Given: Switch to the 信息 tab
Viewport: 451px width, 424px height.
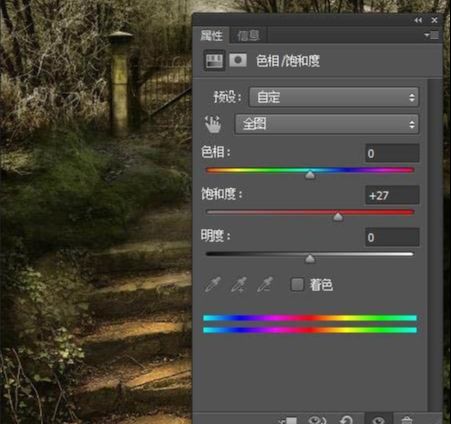Looking at the screenshot, I should tap(248, 35).
